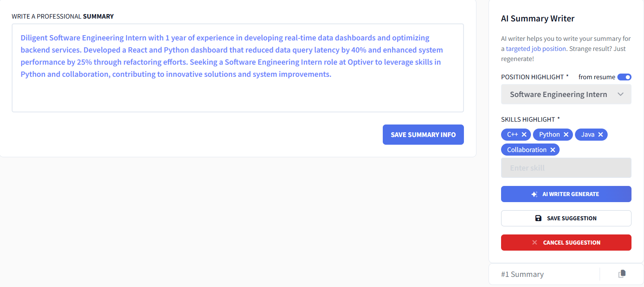Viewport: 644px width, 287px height.
Task: Remove the Collaboration skill chip
Action: [x=553, y=149]
